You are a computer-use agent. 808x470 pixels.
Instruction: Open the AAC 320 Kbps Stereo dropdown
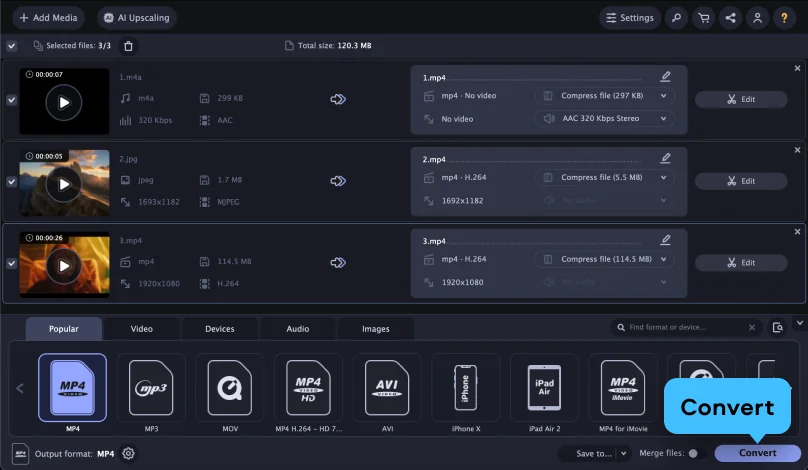(604, 118)
